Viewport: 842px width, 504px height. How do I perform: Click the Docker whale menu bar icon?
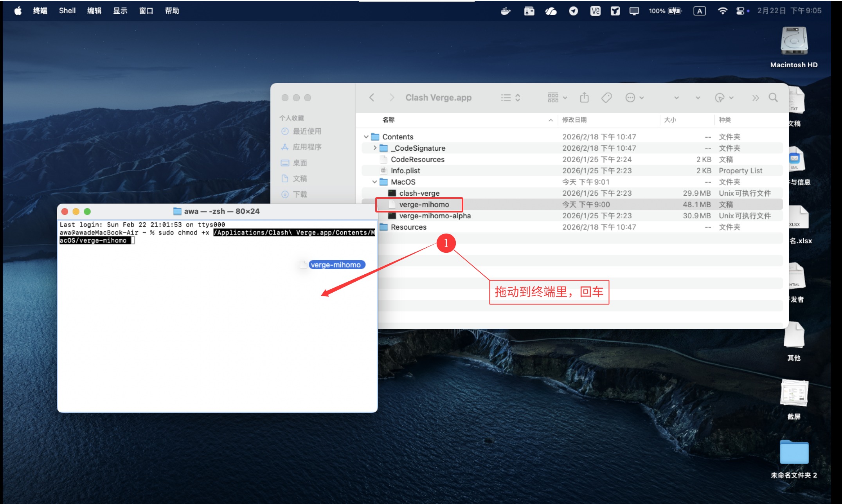506,11
